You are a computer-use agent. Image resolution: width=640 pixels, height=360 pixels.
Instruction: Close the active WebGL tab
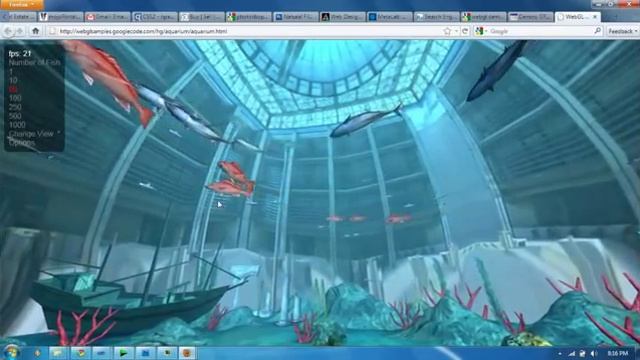tap(595, 17)
